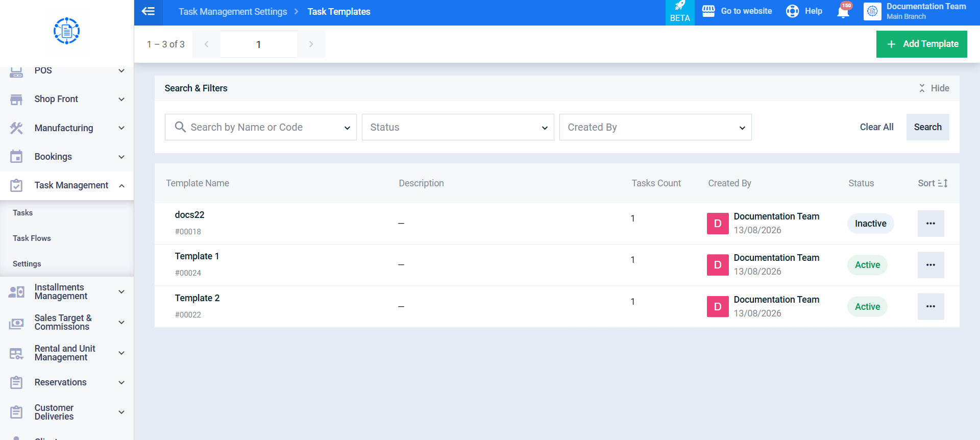Expand the Sales Target & Commissions chevron
The width and height of the screenshot is (980, 440).
click(x=121, y=323)
